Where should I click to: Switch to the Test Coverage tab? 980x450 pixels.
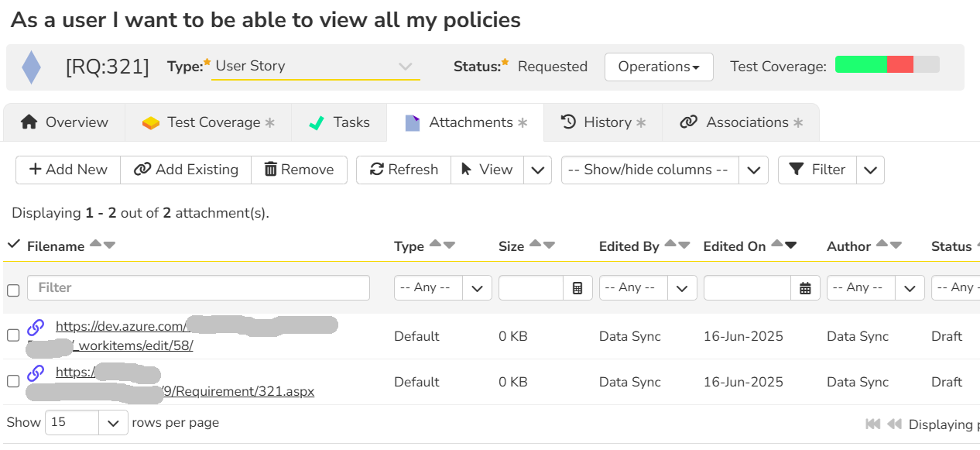[x=208, y=122]
